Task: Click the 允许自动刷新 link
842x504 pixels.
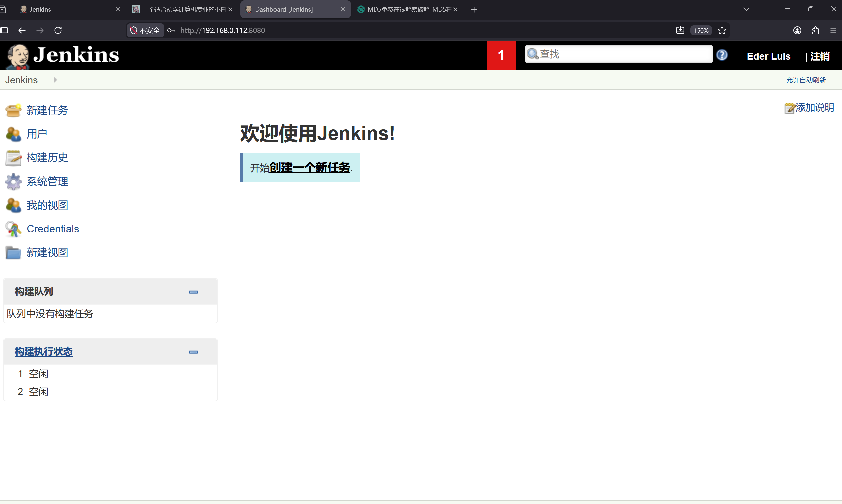Action: tap(806, 80)
